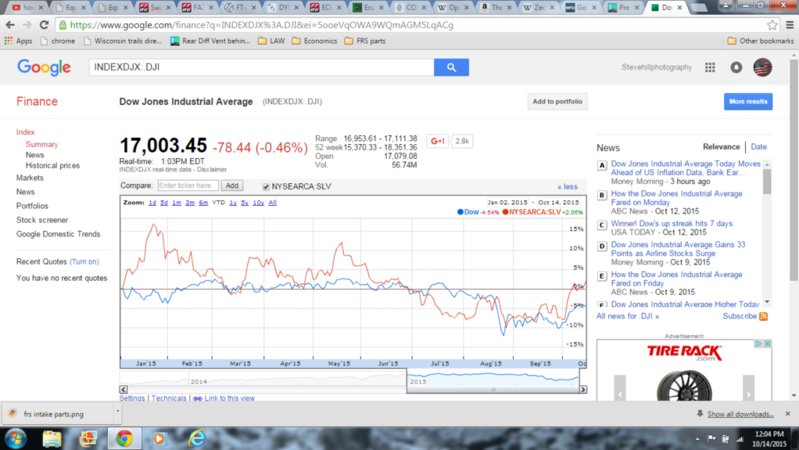This screenshot has width=799, height=450.
Task: Click the news RSS subscribe icon
Action: [x=763, y=316]
